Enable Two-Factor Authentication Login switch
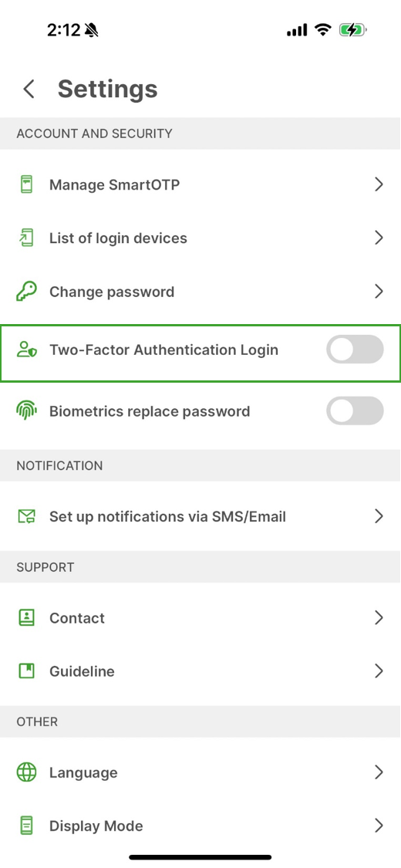401x868 pixels. (355, 350)
